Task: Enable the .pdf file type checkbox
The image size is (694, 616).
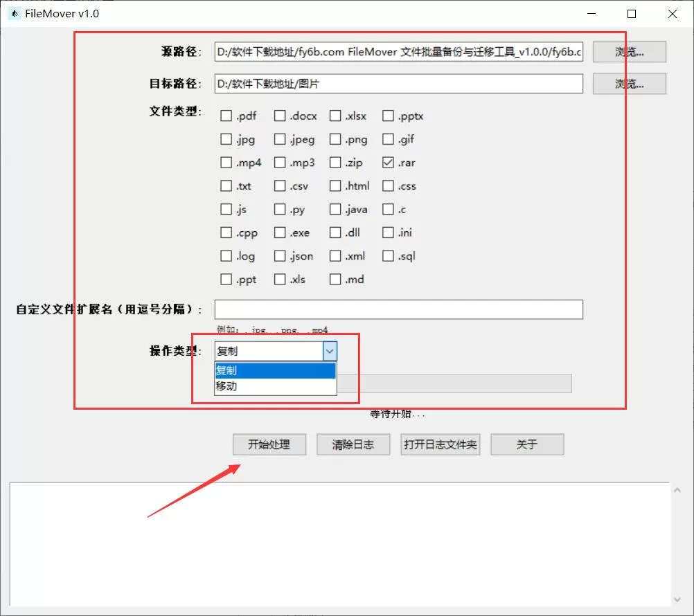Action: click(x=226, y=116)
